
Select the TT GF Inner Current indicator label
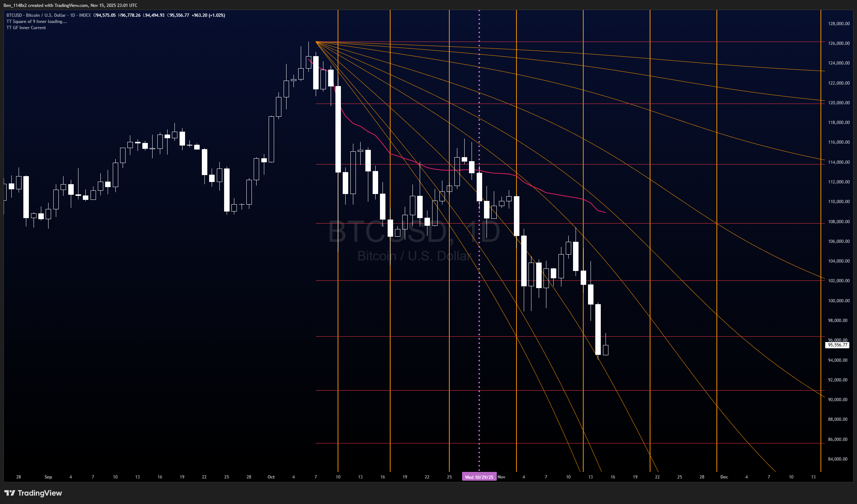(x=26, y=28)
